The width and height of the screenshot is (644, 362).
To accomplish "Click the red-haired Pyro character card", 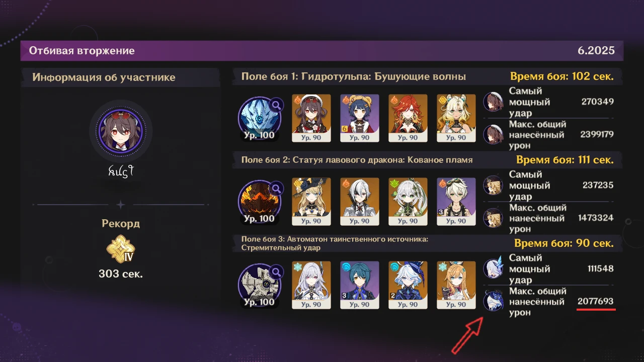I will 408,118.
